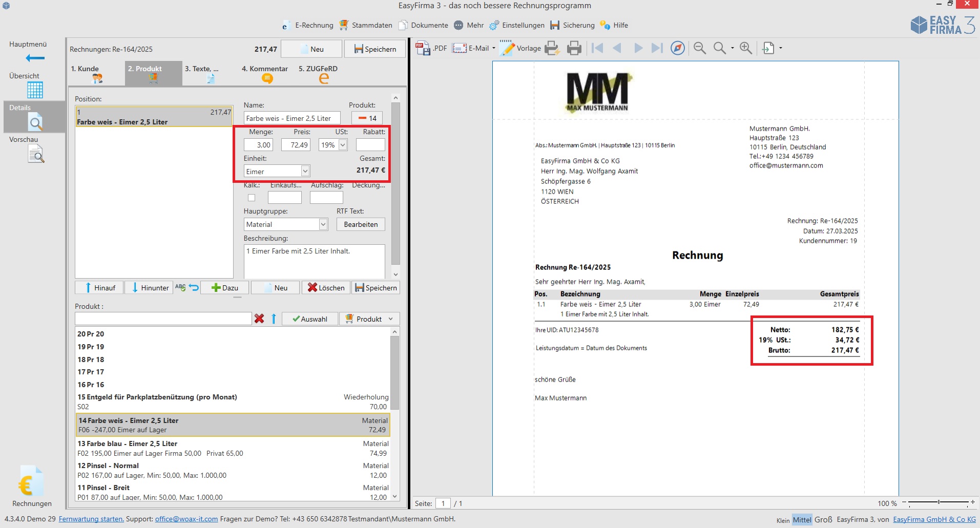Click the Bearbeiten RTF button
This screenshot has height=528, width=980.
[361, 224]
